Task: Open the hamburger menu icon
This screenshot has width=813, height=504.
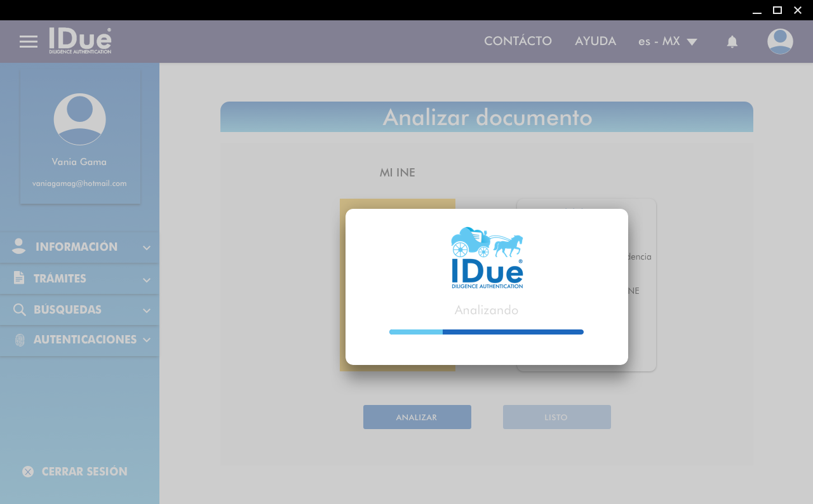Action: [x=29, y=42]
